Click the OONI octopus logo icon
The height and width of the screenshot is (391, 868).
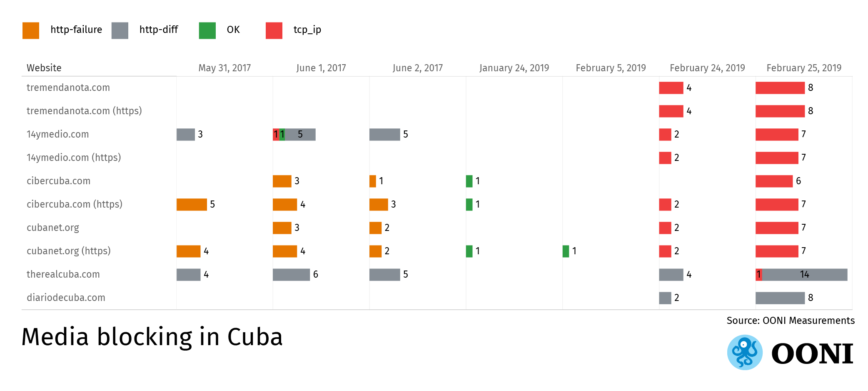click(x=745, y=352)
